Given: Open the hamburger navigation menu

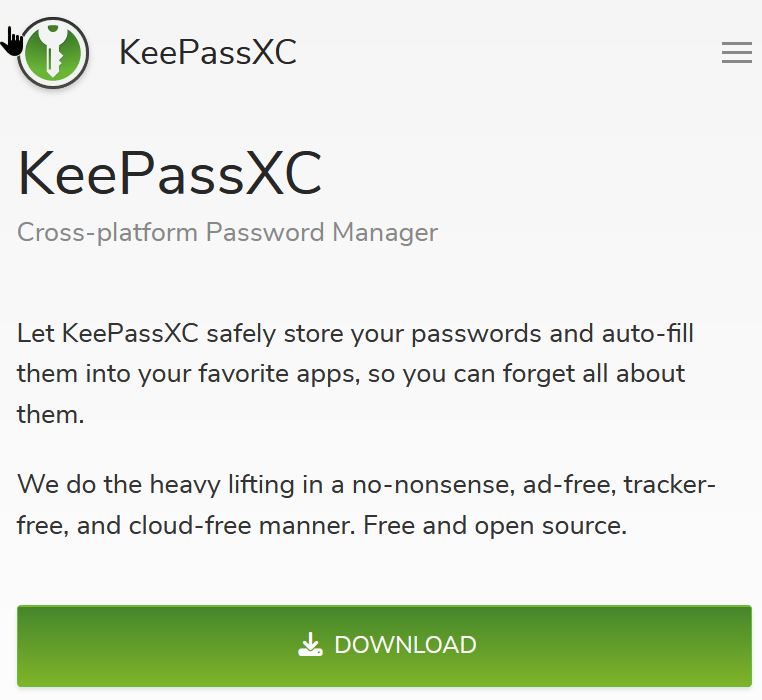Looking at the screenshot, I should point(737,53).
